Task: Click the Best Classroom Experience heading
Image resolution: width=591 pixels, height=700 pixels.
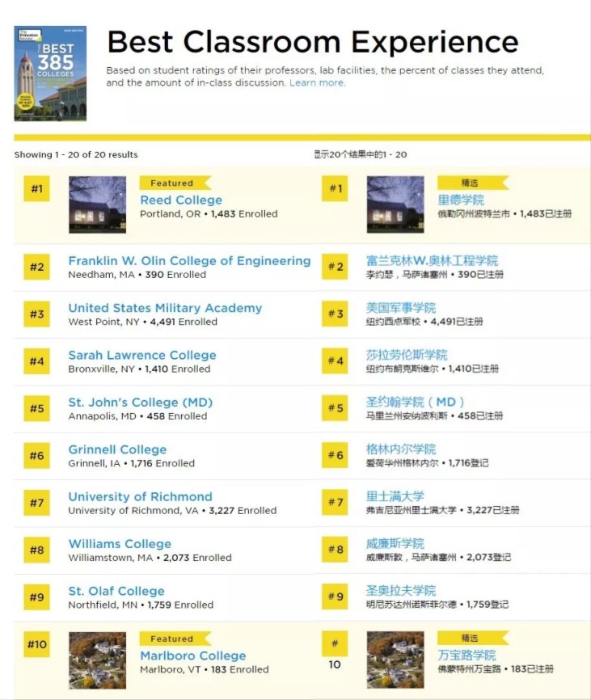Action: click(313, 42)
